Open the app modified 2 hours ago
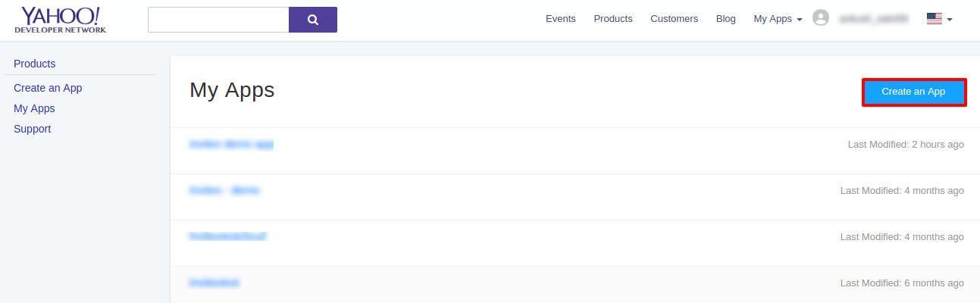The height and width of the screenshot is (303, 980). tap(231, 144)
